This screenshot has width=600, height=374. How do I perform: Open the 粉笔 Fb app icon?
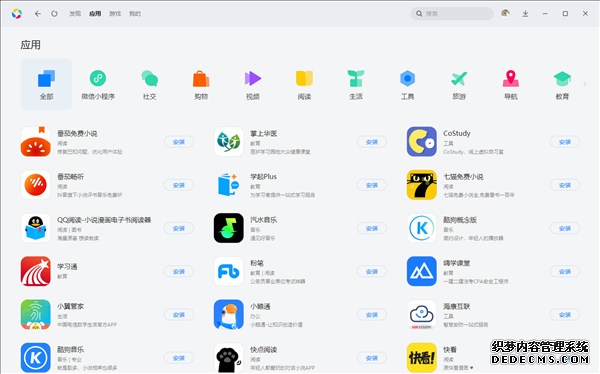click(228, 271)
